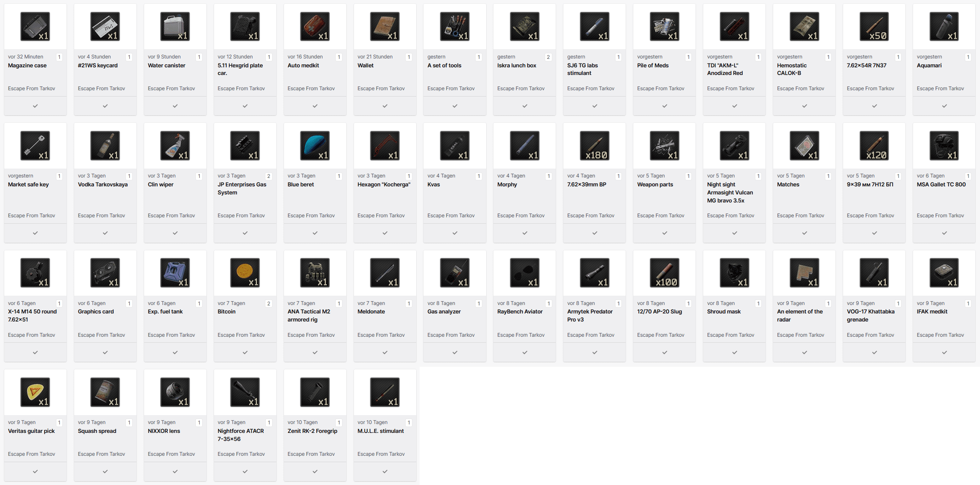This screenshot has width=980, height=485.
Task: Click the checkmark below ANA Tactical M2 armored rig
Action: point(315,352)
